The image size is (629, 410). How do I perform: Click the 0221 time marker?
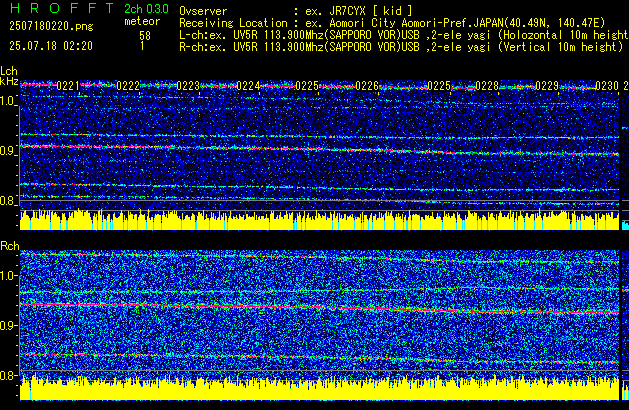[x=68, y=86]
